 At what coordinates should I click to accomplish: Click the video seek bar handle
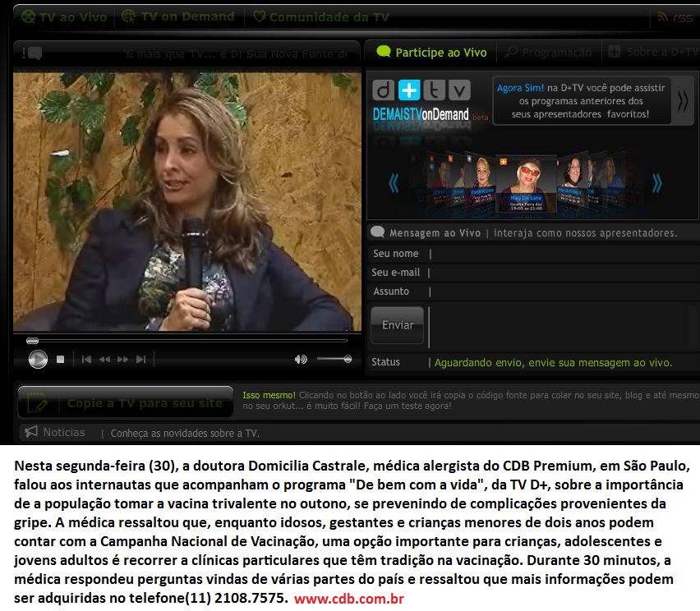pos(33,340)
